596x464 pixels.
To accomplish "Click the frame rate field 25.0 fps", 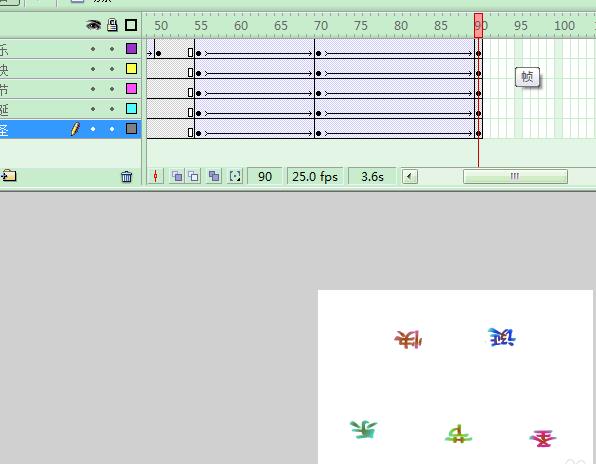I will pos(315,177).
